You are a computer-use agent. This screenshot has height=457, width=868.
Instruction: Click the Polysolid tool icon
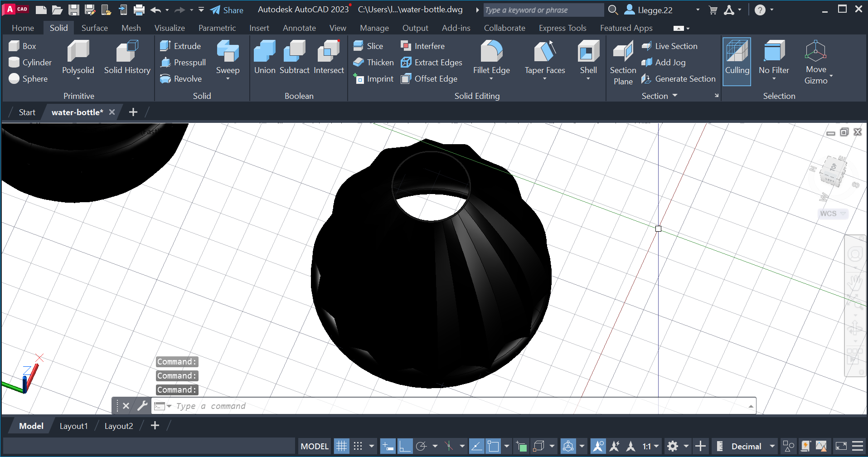78,51
